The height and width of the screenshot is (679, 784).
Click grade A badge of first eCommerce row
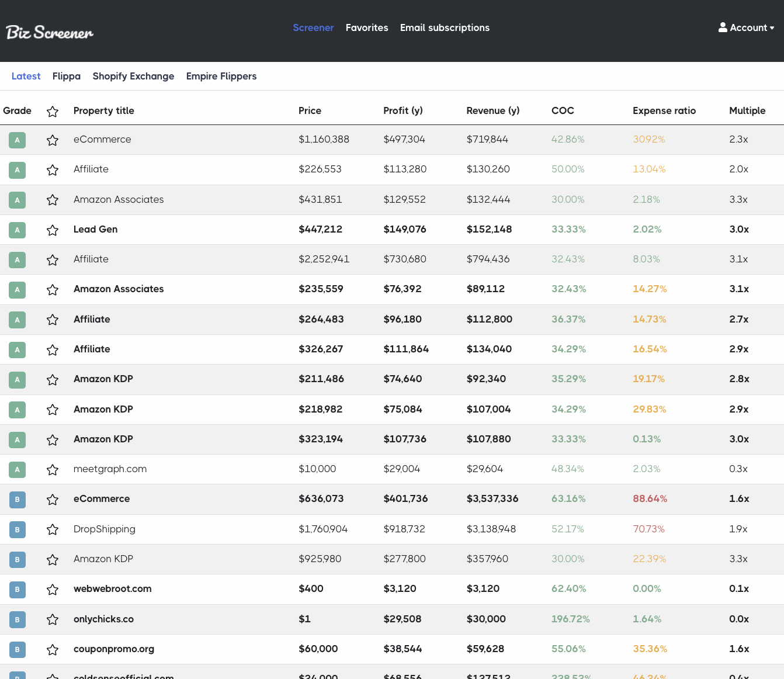coord(18,140)
